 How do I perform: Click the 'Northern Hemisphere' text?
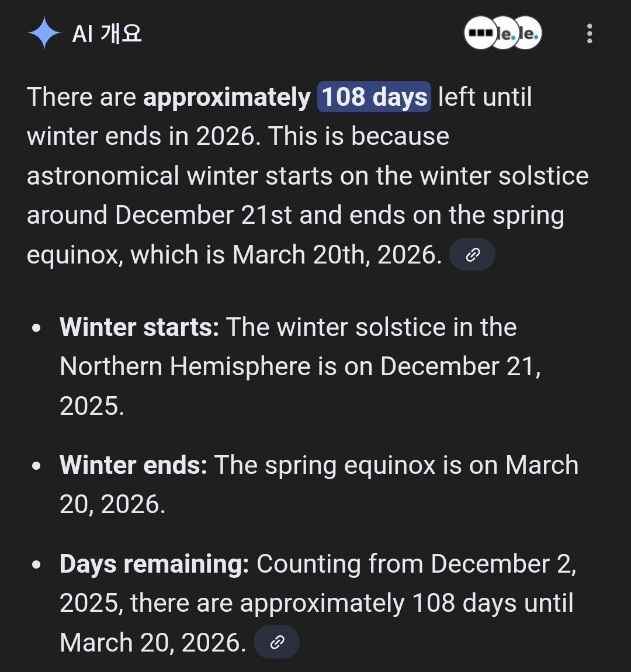(x=185, y=367)
